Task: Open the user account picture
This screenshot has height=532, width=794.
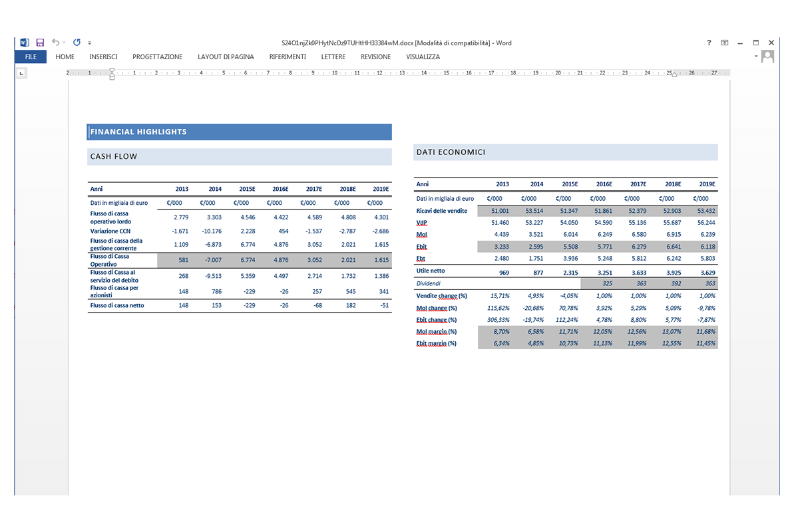Action: (x=767, y=57)
